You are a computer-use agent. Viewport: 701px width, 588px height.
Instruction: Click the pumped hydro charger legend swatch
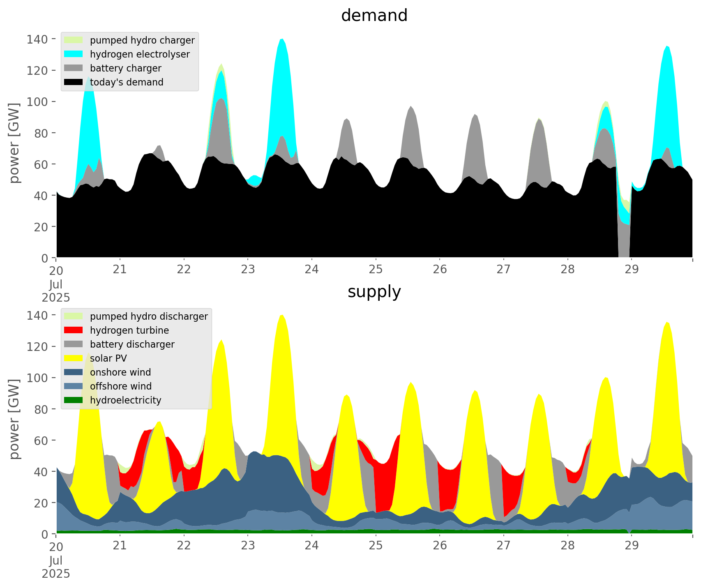tap(74, 40)
